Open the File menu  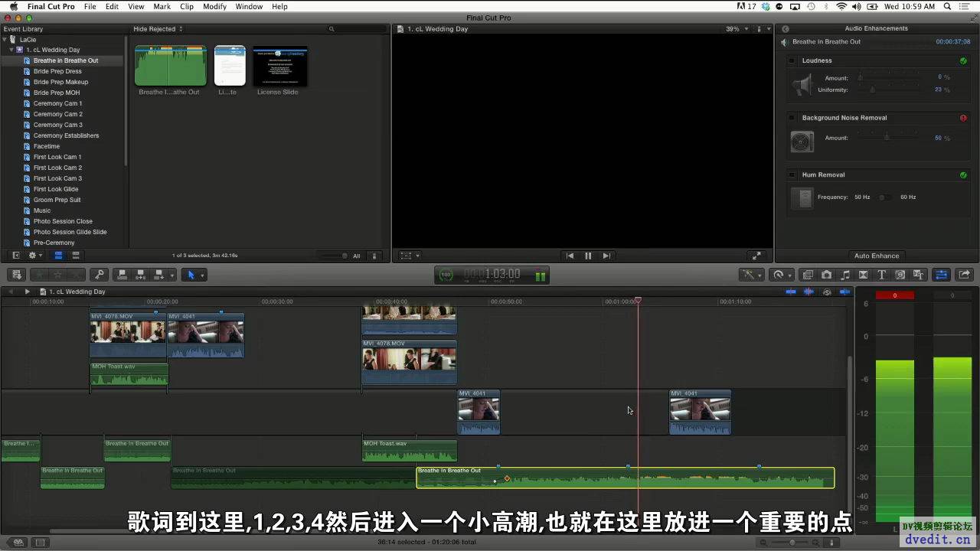90,6
